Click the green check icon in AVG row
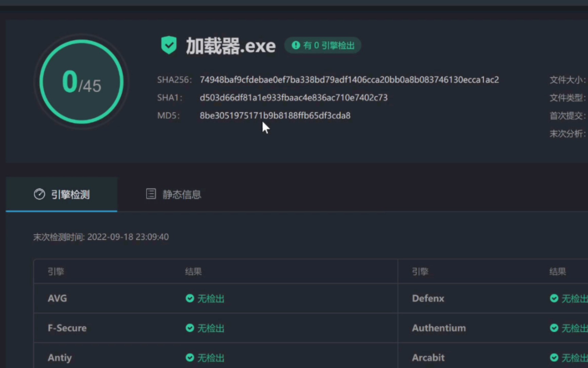588x368 pixels. click(x=190, y=298)
